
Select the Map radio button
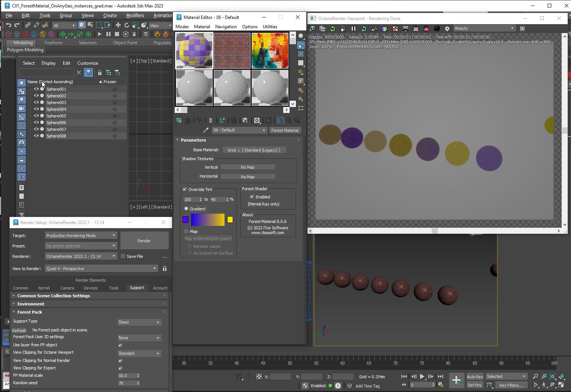pyautogui.click(x=186, y=231)
